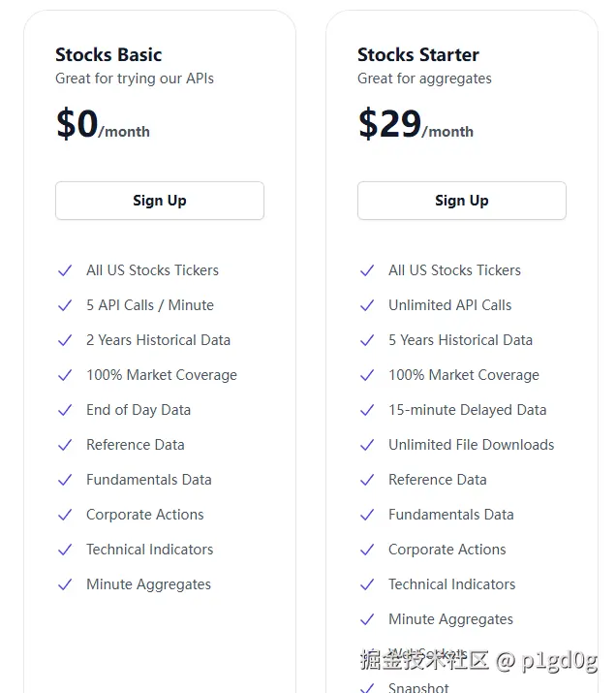Click Basic plan's Minute Aggregates text
Viewport: 616px width, 693px height.
148,584
